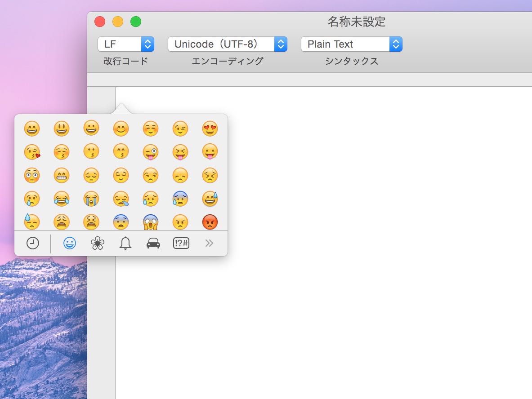Pick the grinning face with sweat drop emoji
Viewport: 532px width, 399px height.
210,199
